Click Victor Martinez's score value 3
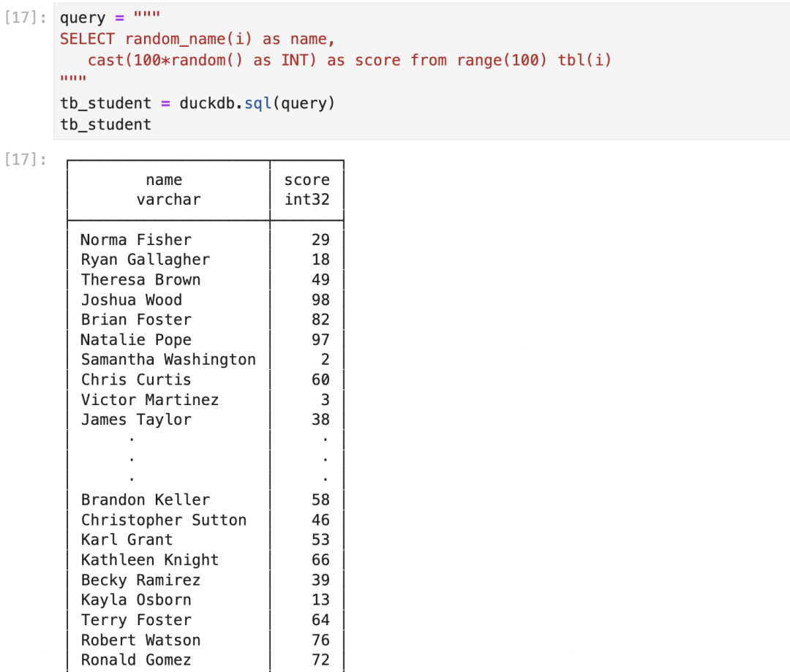The height and width of the screenshot is (672, 790). 325,400
